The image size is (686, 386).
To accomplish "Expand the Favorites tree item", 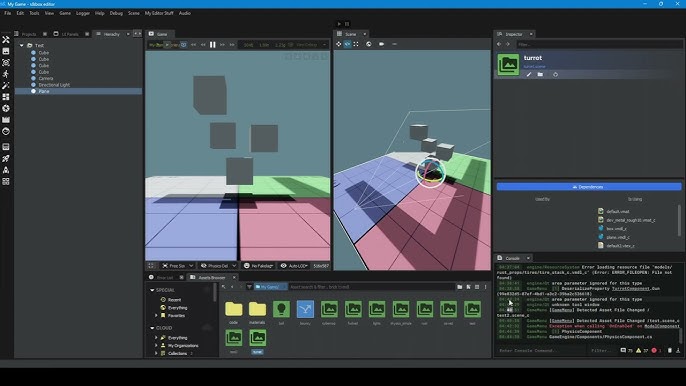I will tap(156, 316).
